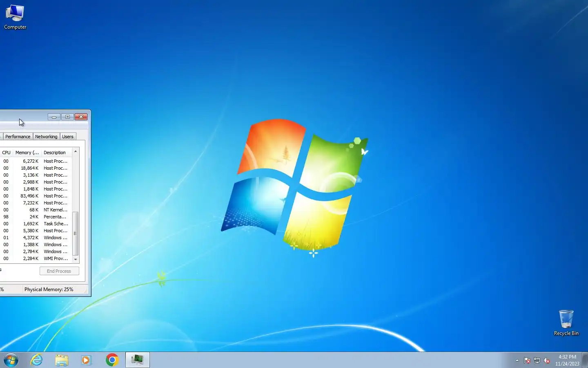Screen dimensions: 588x368
Task: Click the End Process button
Action: tap(59, 271)
